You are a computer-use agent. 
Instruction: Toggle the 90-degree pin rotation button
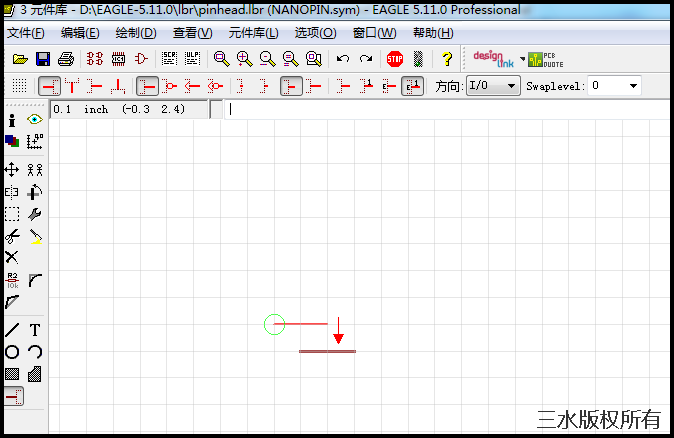click(x=73, y=86)
